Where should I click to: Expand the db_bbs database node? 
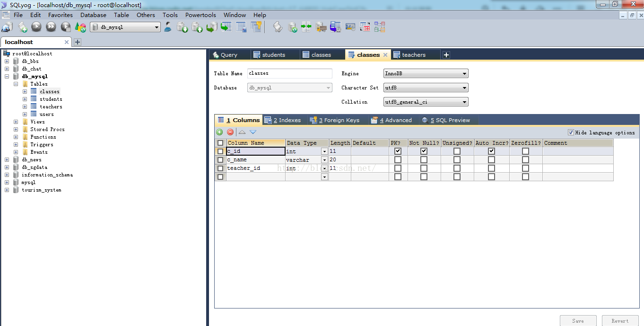point(7,61)
